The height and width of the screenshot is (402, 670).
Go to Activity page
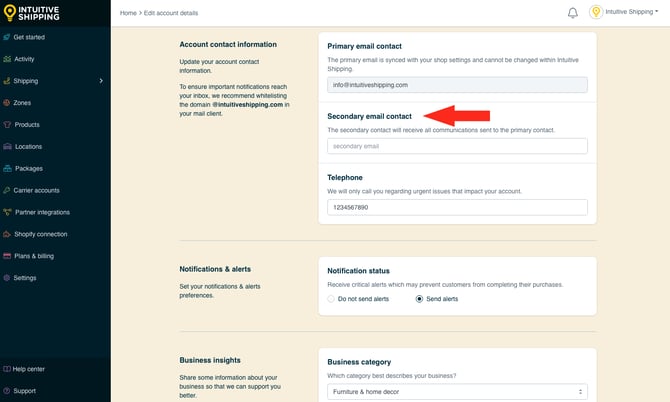coord(24,59)
